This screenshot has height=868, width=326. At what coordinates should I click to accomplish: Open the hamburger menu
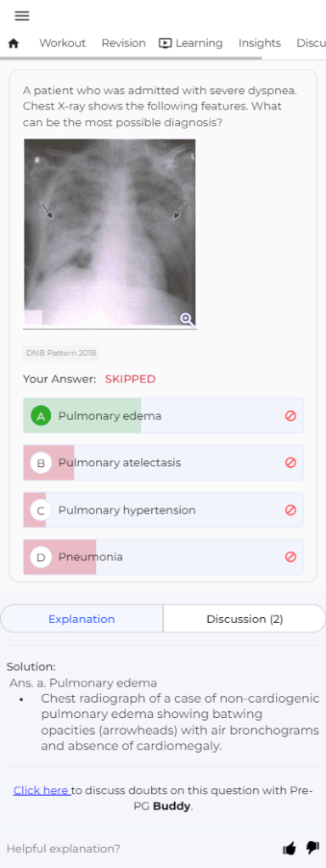(21, 16)
